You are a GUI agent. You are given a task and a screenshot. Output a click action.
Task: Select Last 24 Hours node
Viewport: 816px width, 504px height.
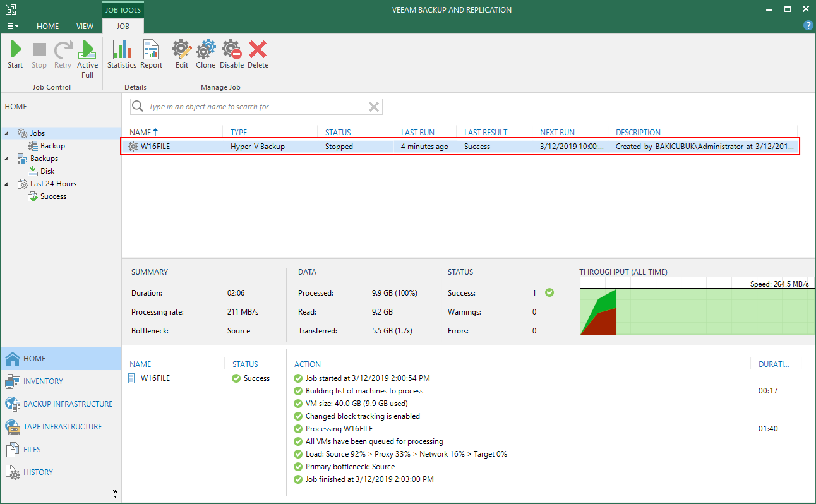(x=53, y=184)
